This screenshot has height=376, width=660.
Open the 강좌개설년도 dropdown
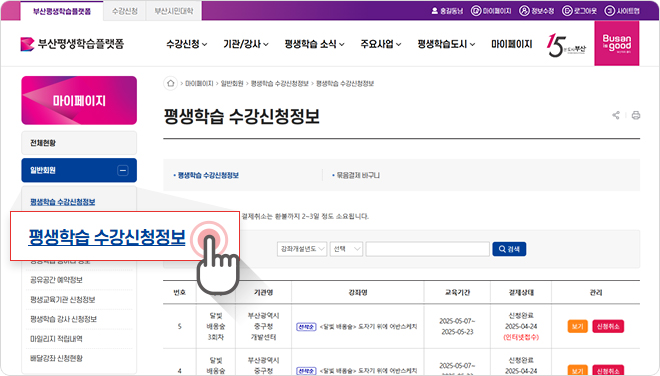[302, 249]
